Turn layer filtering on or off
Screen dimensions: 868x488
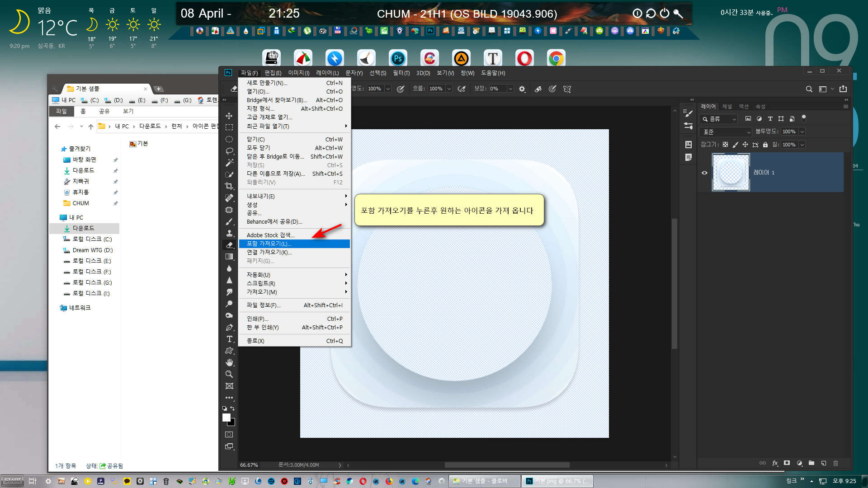pyautogui.click(x=804, y=118)
